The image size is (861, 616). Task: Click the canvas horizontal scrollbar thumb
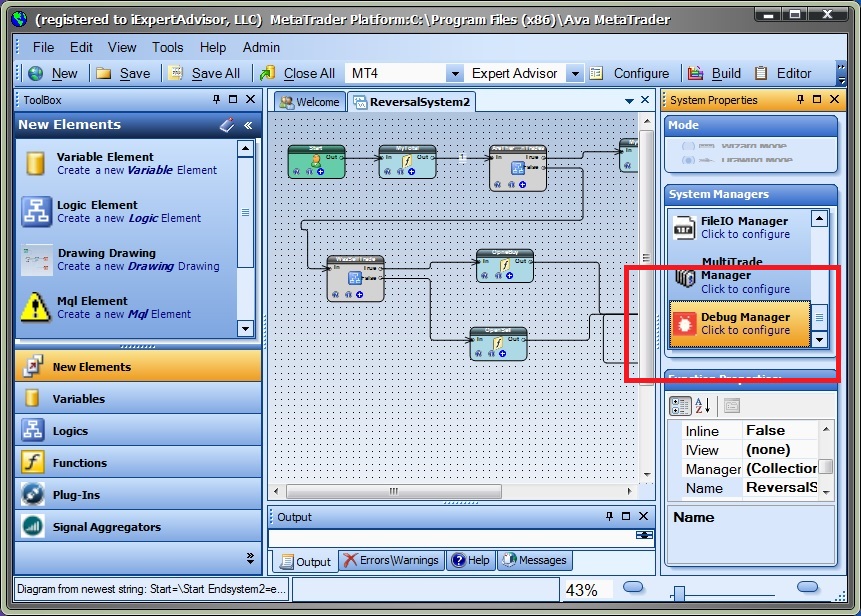394,491
